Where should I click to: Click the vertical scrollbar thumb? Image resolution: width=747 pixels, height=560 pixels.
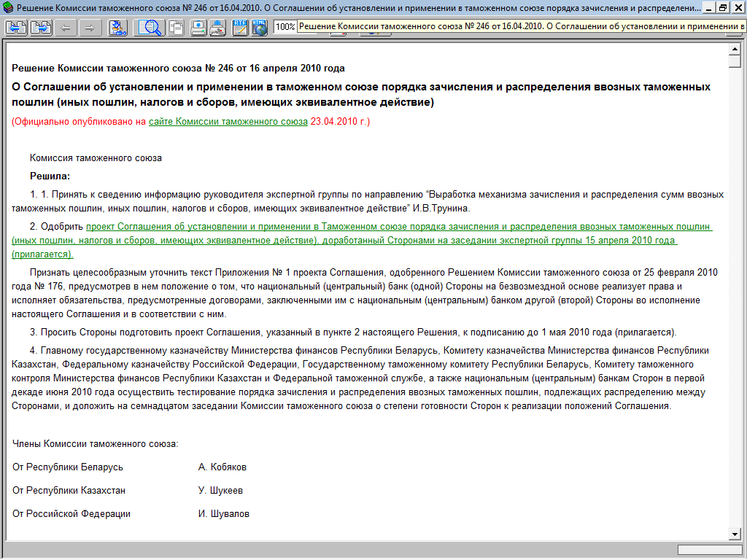pyautogui.click(x=735, y=61)
